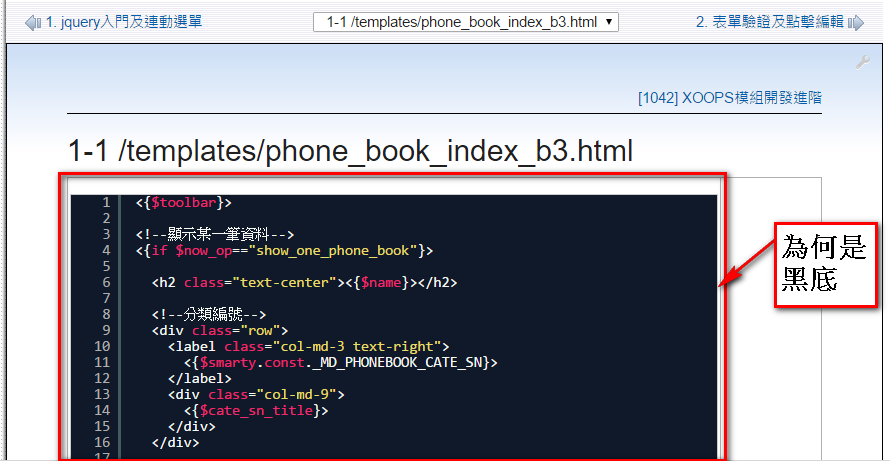Viewport: 890px width, 461px height.
Task: Click the 分類編號 comment line
Action: pyautogui.click(x=208, y=315)
